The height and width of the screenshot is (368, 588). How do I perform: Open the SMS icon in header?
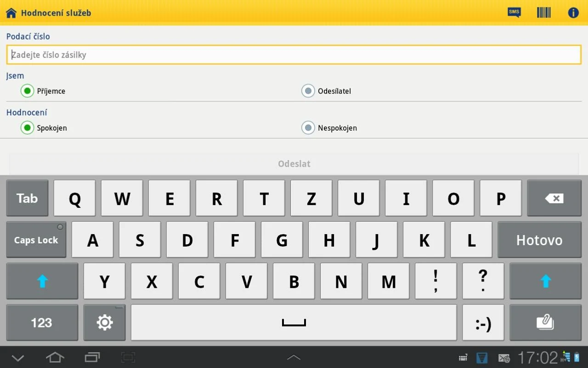point(514,12)
